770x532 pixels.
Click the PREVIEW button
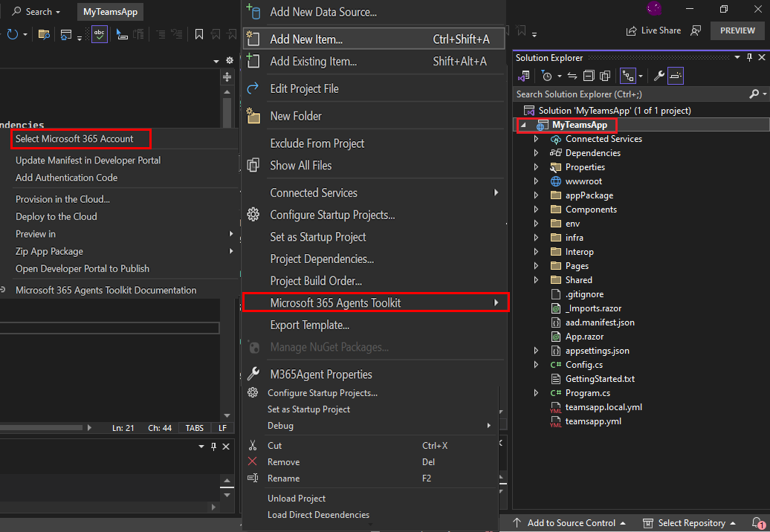point(737,30)
